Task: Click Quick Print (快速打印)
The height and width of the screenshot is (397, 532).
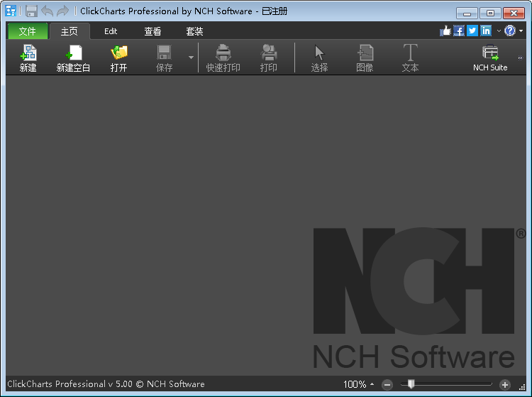Action: tap(223, 58)
